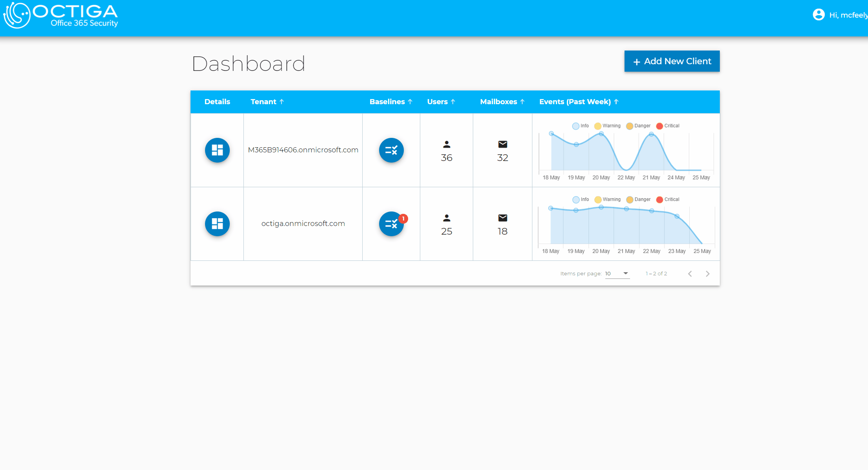Viewport: 868px width, 470px height.
Task: Toggle the Warning legend on the second chart
Action: click(x=597, y=199)
